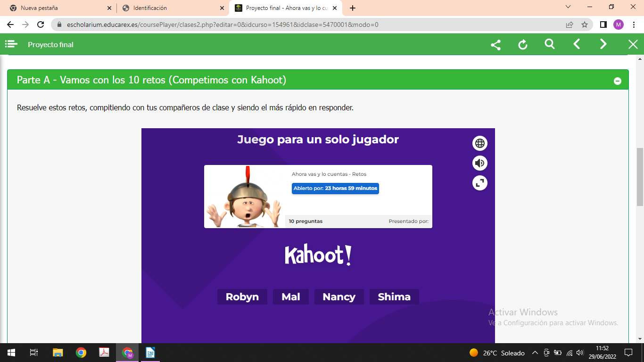Open weather widget 26°C Soleado

pyautogui.click(x=497, y=353)
